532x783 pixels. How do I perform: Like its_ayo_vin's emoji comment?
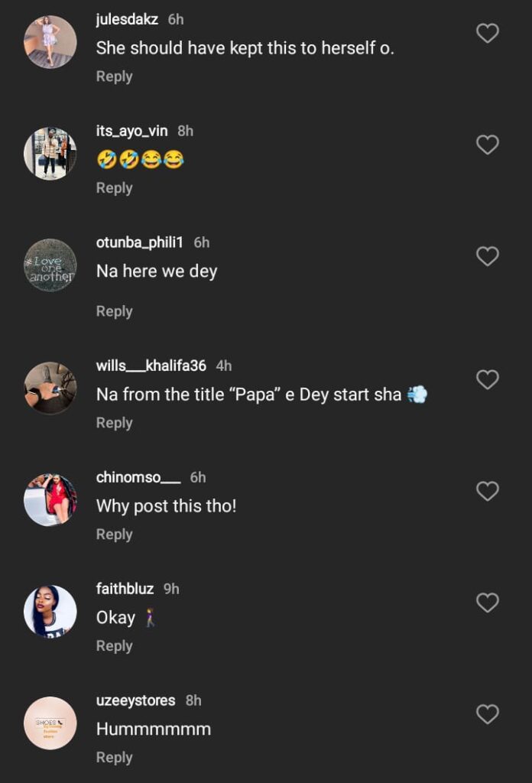[x=487, y=145]
